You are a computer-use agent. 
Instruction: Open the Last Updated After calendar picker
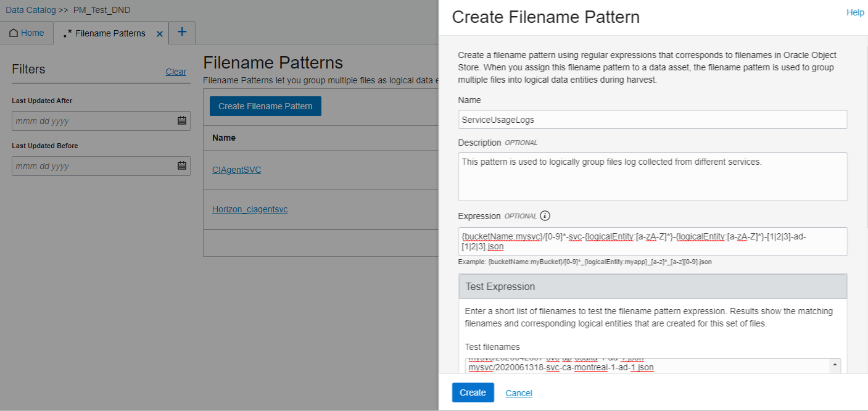182,121
